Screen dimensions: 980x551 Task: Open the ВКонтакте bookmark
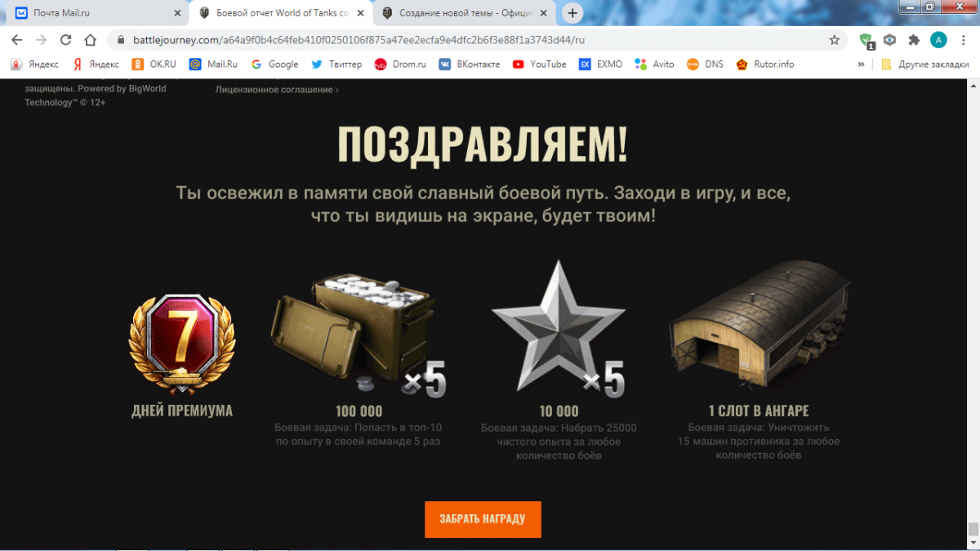[x=470, y=64]
